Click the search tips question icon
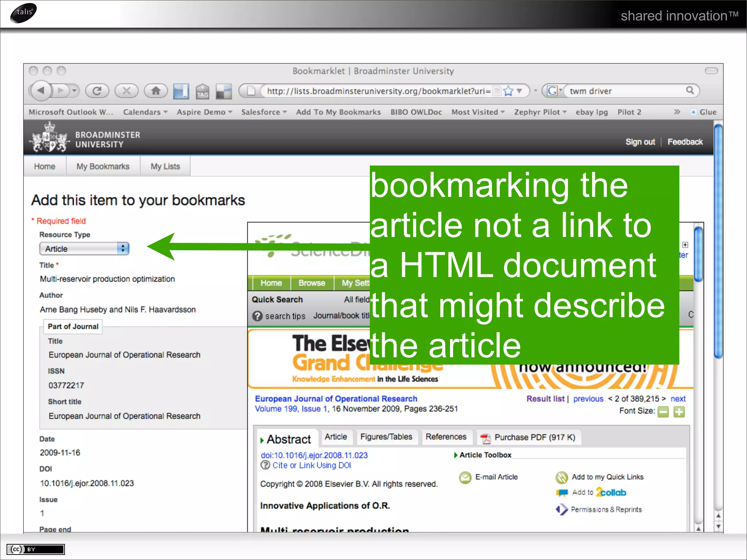Screen dimensions: 747x560 tap(257, 316)
